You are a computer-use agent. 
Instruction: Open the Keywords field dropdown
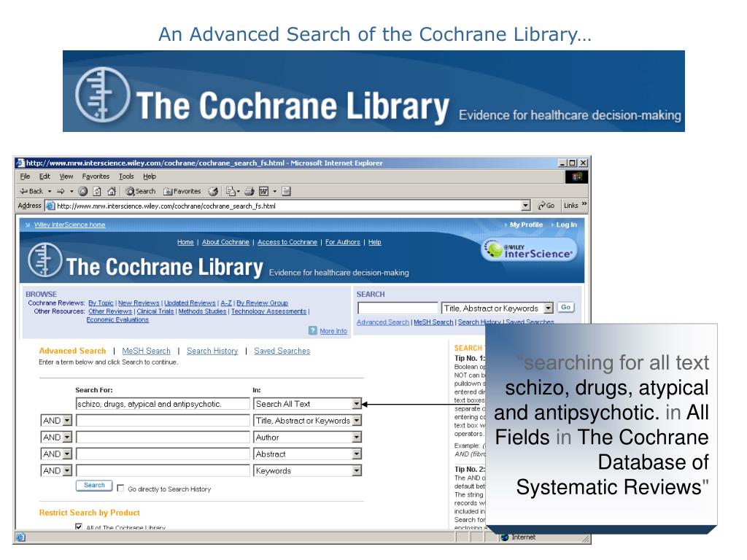(357, 470)
